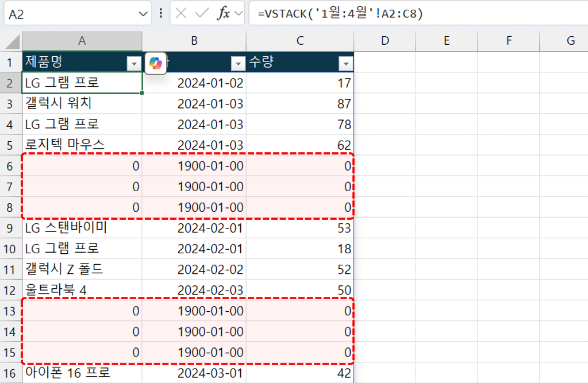
Task: Select column E header
Action: (447, 41)
